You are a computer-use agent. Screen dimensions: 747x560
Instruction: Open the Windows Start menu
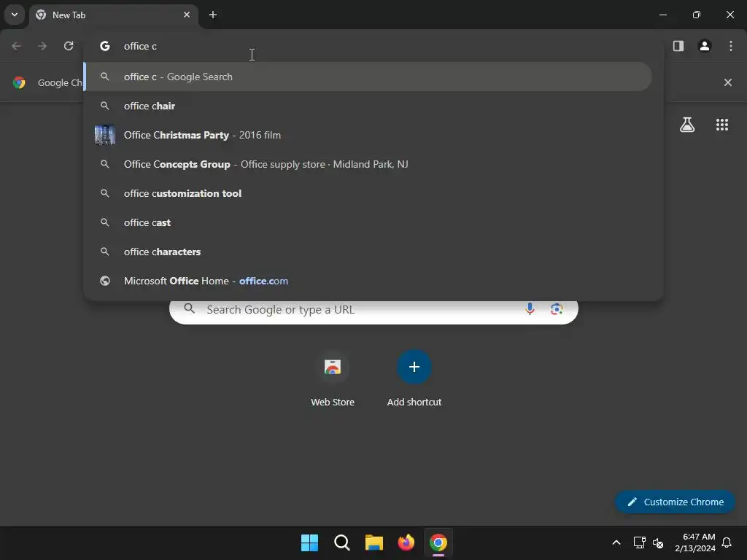[x=309, y=542]
